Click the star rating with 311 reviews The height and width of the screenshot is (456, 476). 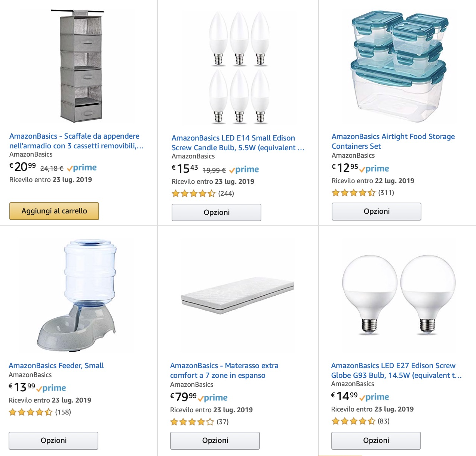tap(353, 193)
